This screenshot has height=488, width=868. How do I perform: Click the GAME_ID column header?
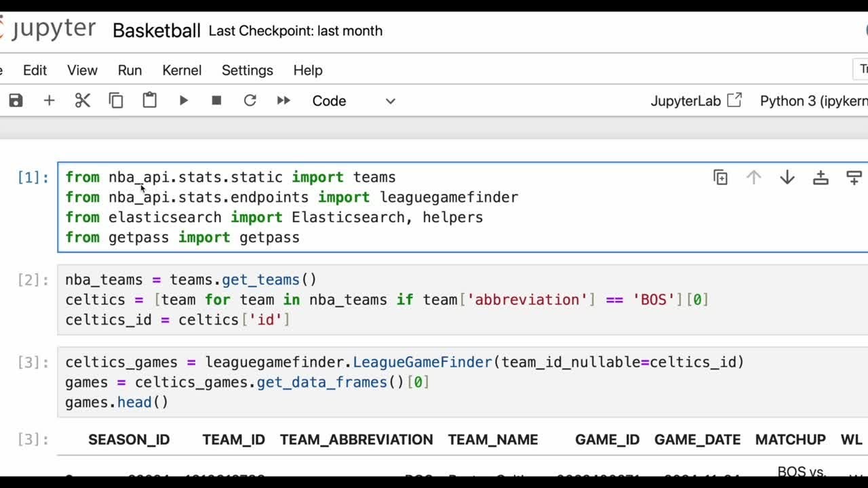[x=607, y=440]
